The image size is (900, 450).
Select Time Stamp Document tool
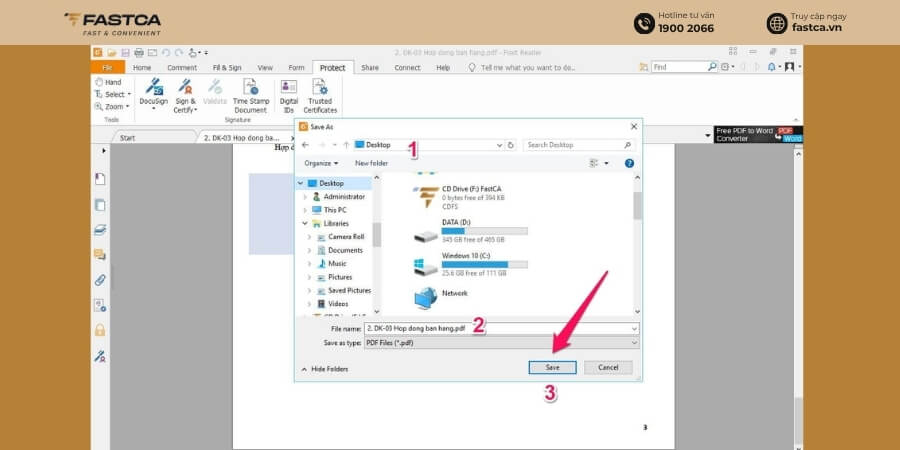(250, 95)
